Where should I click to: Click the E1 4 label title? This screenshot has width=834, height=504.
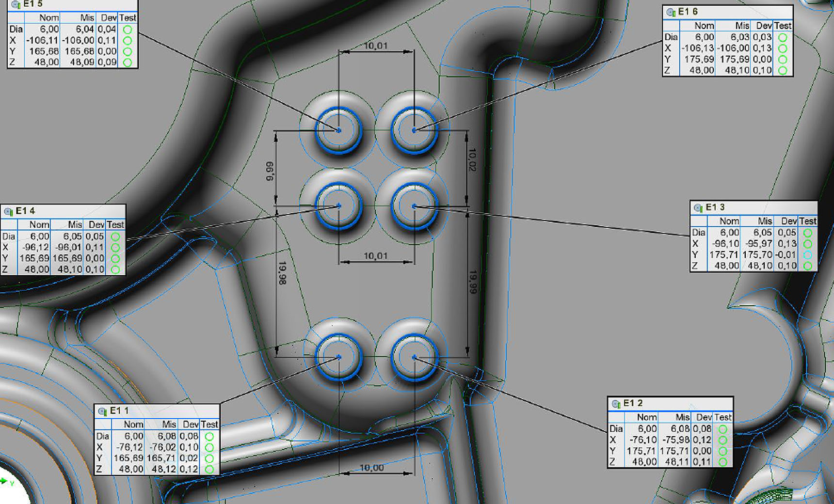point(25,211)
